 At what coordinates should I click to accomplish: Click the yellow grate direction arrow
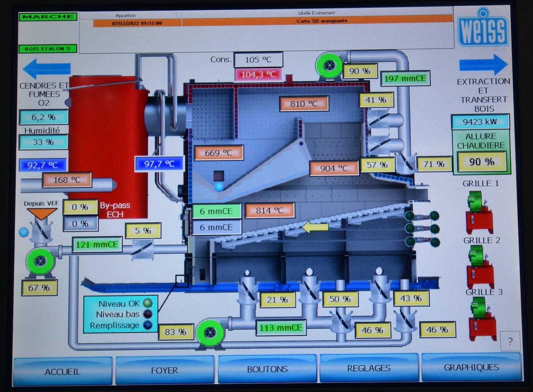[315, 226]
